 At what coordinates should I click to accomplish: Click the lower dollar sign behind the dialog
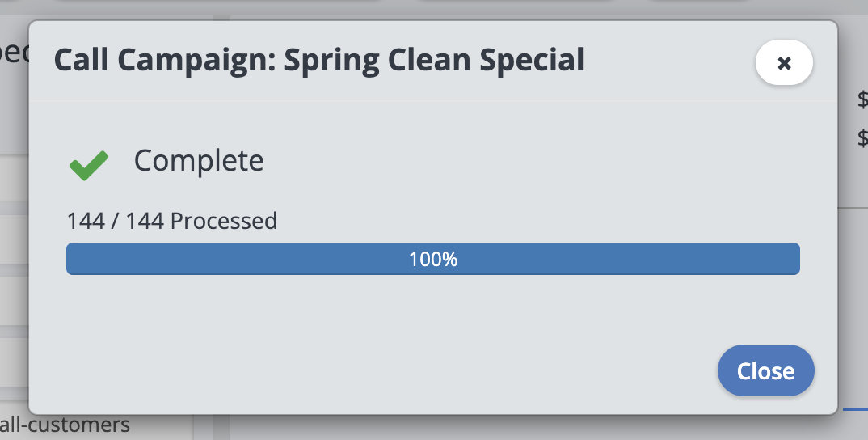coord(862,138)
